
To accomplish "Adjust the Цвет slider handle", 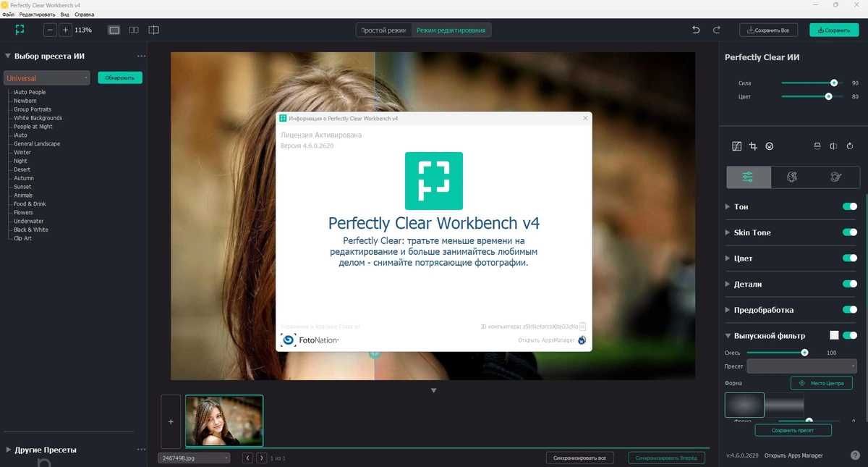I will 829,96.
